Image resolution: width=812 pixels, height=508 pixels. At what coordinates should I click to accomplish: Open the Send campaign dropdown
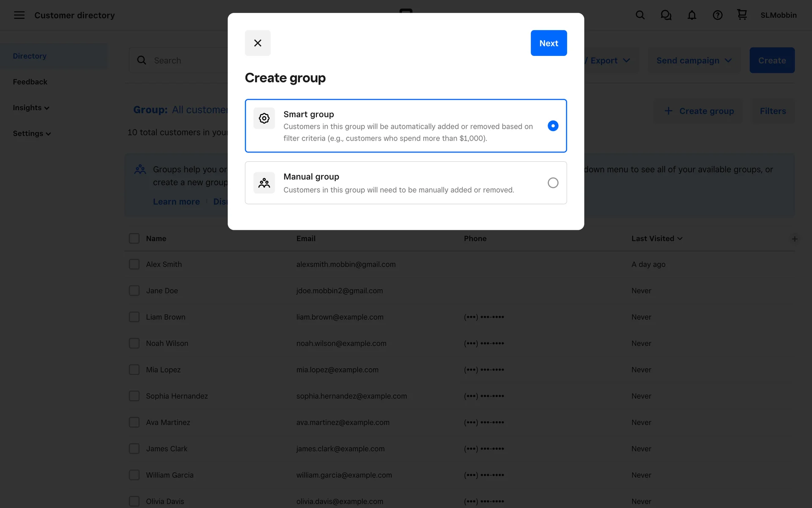click(x=694, y=61)
